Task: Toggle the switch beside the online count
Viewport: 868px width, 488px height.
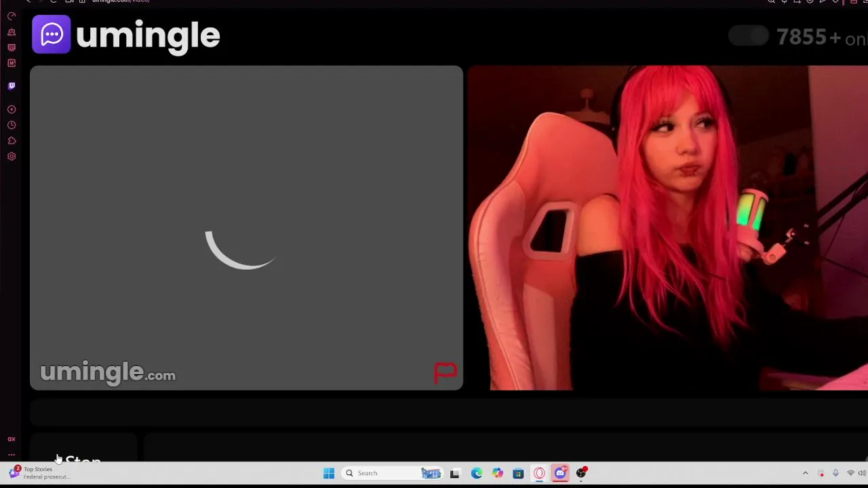Action: (x=748, y=36)
